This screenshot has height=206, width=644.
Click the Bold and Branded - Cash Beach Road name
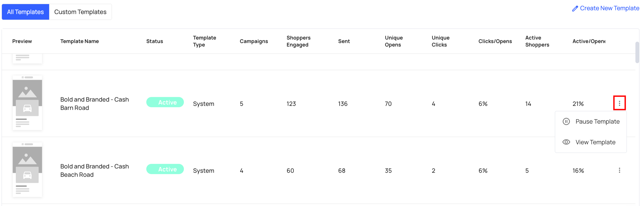click(94, 171)
